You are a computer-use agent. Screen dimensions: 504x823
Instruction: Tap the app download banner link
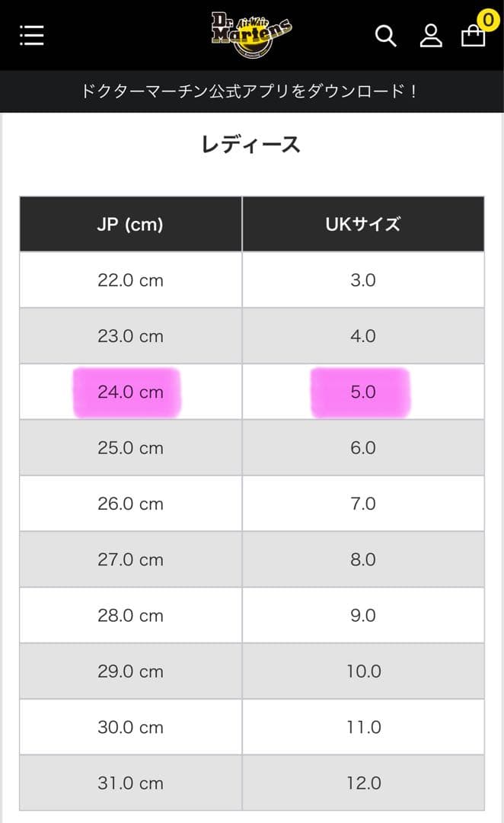point(251,91)
